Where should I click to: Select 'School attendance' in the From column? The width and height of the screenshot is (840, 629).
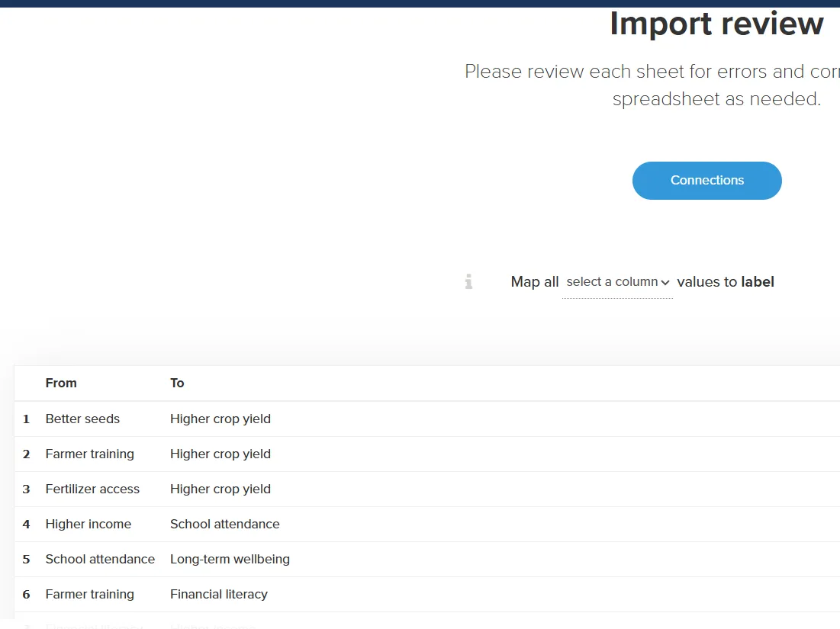[x=100, y=559]
